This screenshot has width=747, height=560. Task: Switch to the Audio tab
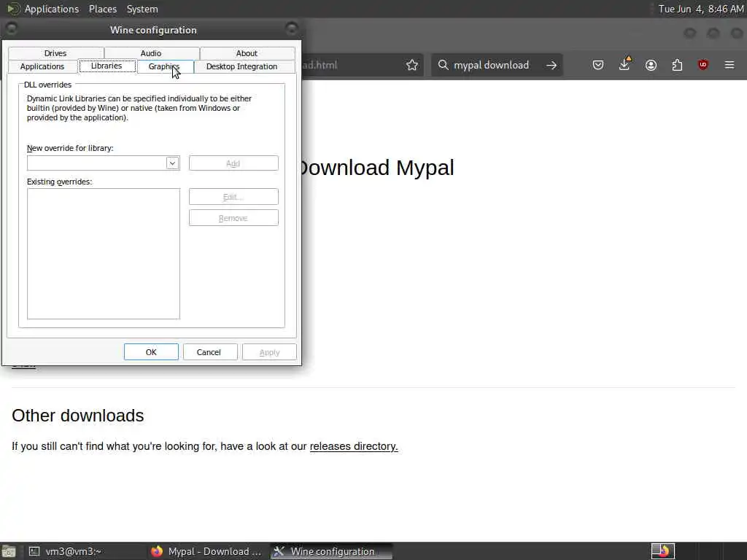(x=151, y=53)
